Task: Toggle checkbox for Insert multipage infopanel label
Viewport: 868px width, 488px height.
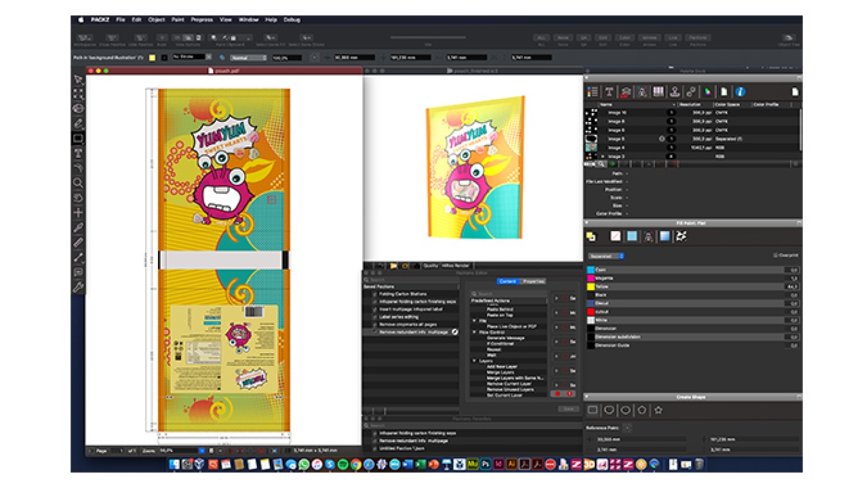Action: (374, 309)
